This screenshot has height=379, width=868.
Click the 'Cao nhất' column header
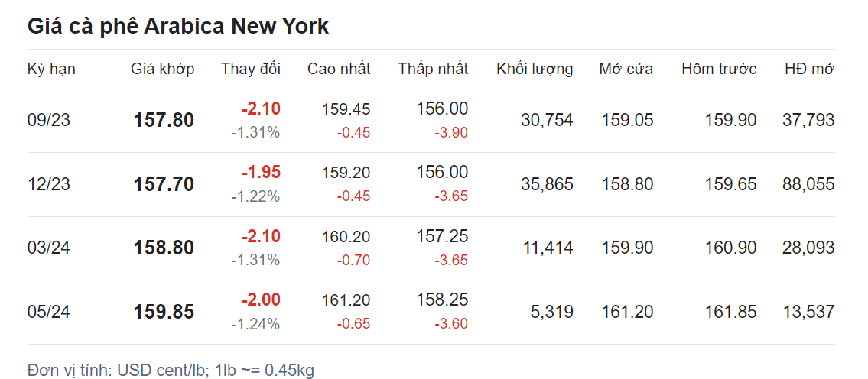point(339,69)
